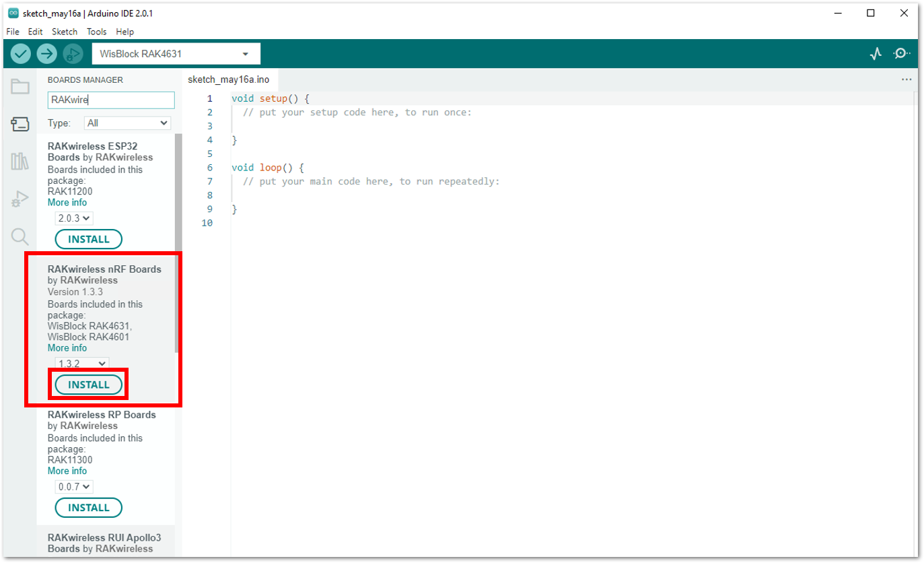Click the 'put your main code here' comment
Image resolution: width=924 pixels, height=563 pixels.
point(371,182)
